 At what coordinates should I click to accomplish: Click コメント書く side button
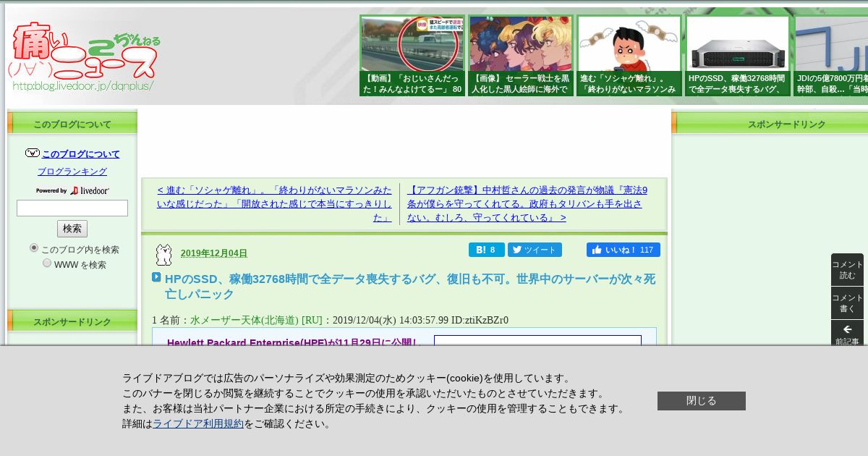847,303
